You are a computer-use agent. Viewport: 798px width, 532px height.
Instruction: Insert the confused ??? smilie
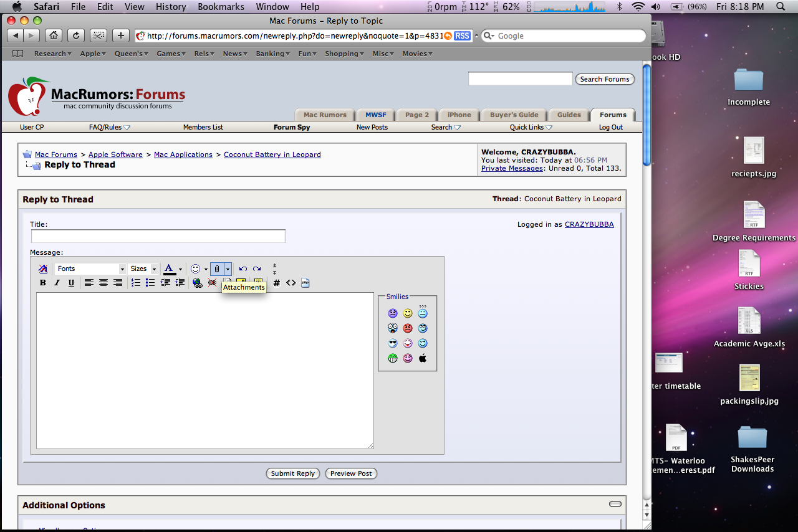pyautogui.click(x=423, y=312)
